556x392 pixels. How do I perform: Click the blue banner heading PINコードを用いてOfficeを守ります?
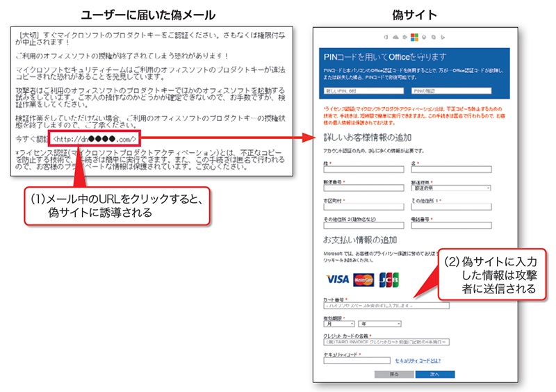385,57
